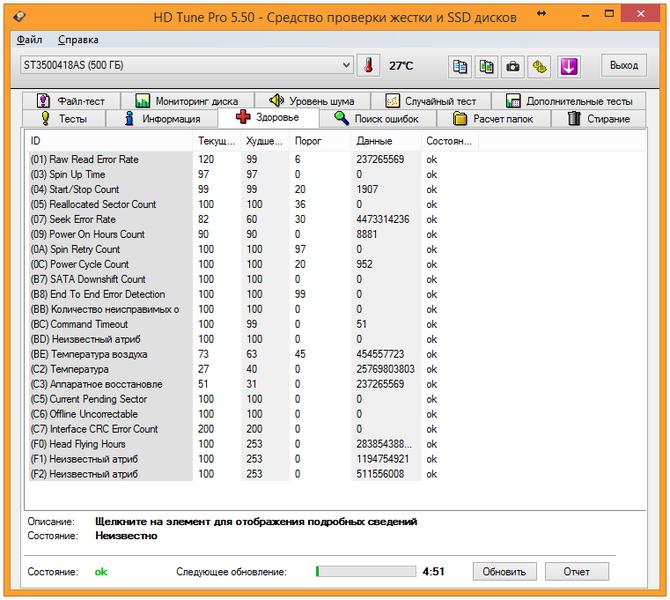670x600 pixels.
Task: Open options with the yellow tools icon
Action: 539,67
